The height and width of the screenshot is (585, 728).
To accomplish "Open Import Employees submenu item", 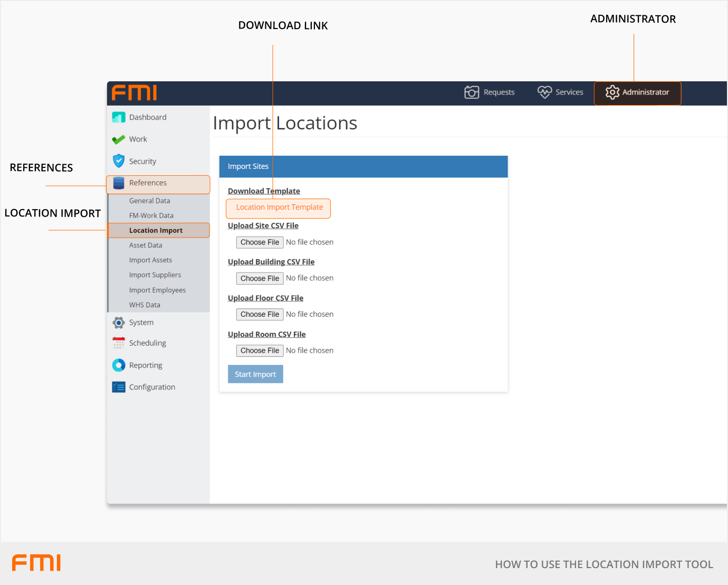I will 157,290.
